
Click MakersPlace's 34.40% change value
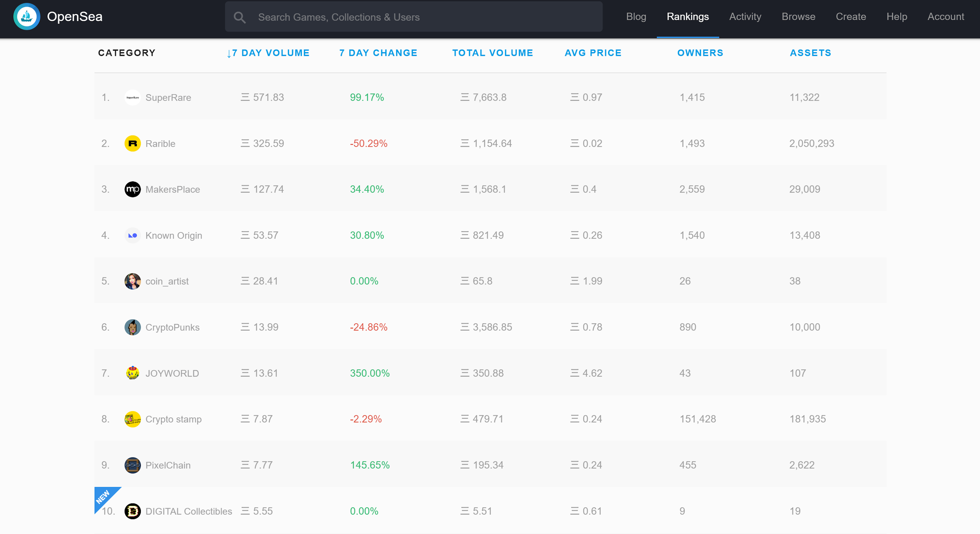tap(367, 189)
